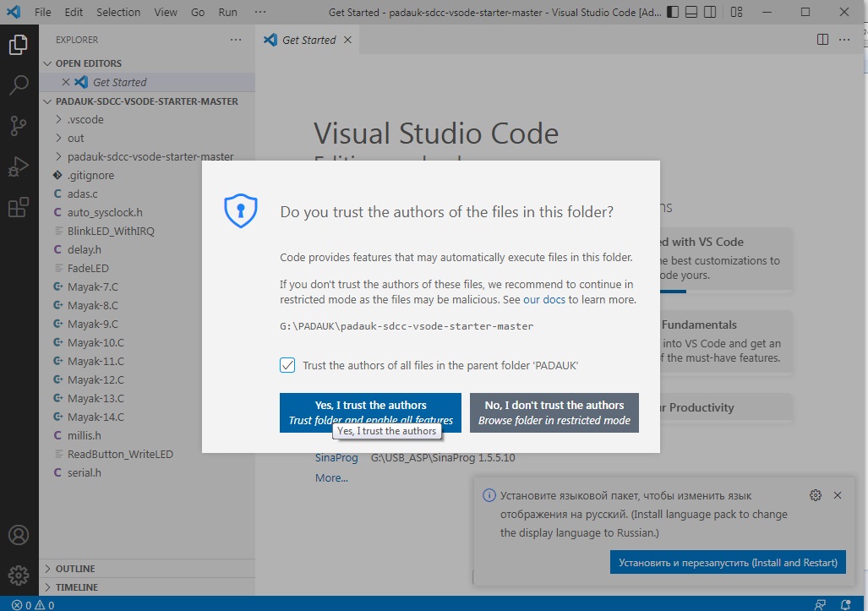Open Source Control view icon
This screenshot has width=868, height=611.
pos(19,126)
